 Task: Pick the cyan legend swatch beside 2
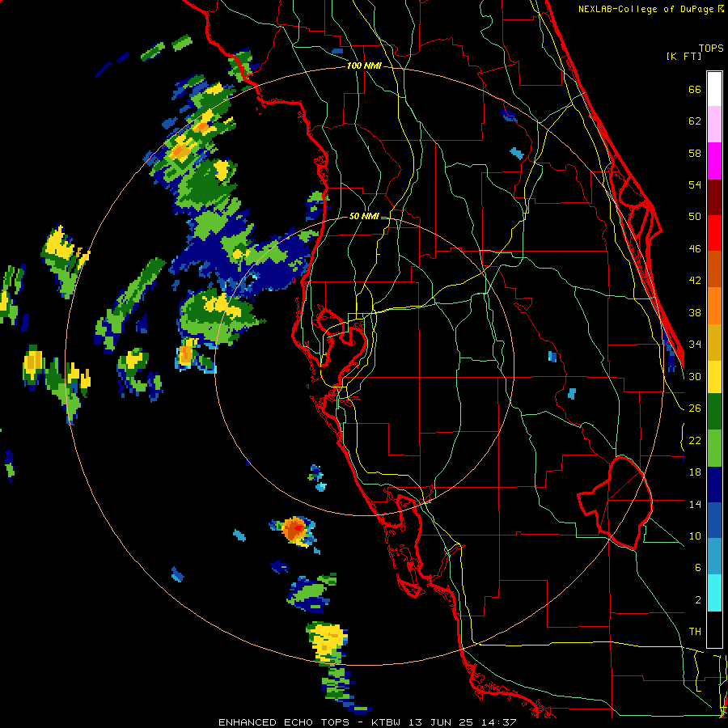[714, 594]
